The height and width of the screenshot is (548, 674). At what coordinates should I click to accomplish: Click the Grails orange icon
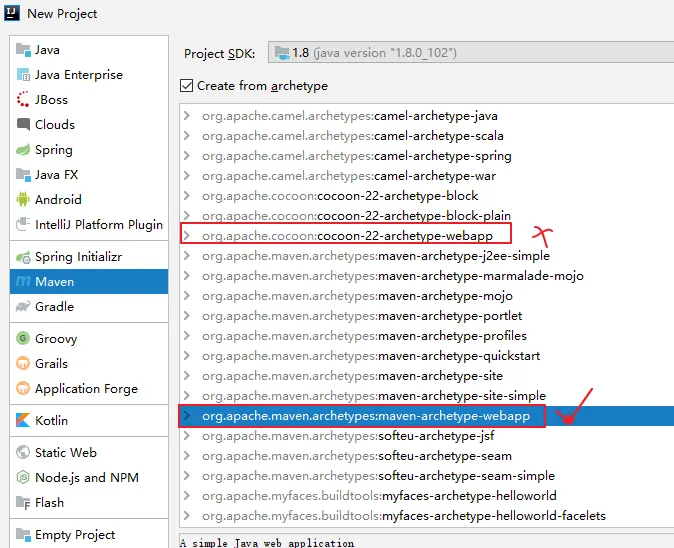(x=23, y=363)
